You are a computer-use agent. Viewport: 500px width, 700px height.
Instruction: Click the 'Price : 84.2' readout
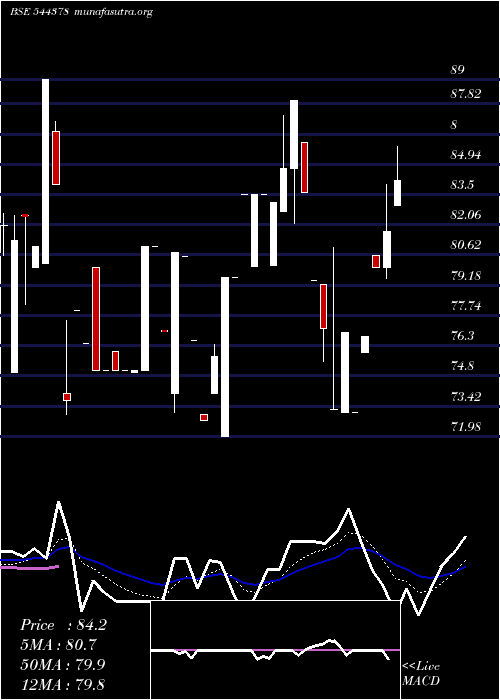point(63,625)
